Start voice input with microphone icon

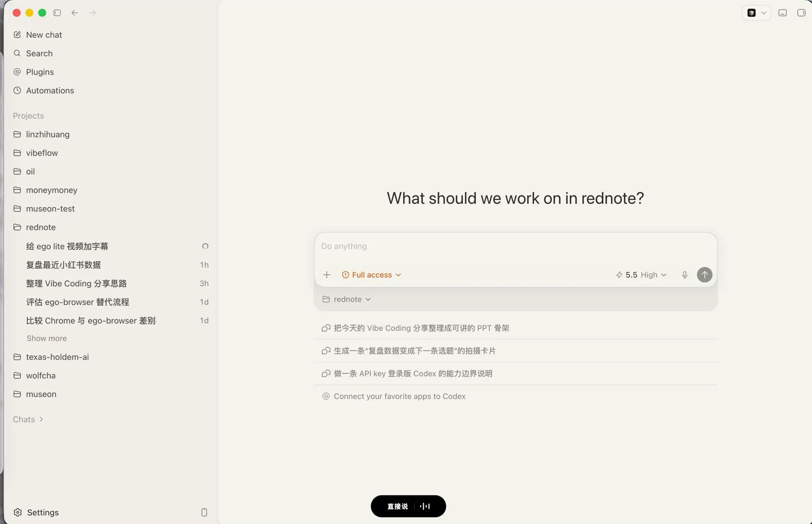coord(685,275)
